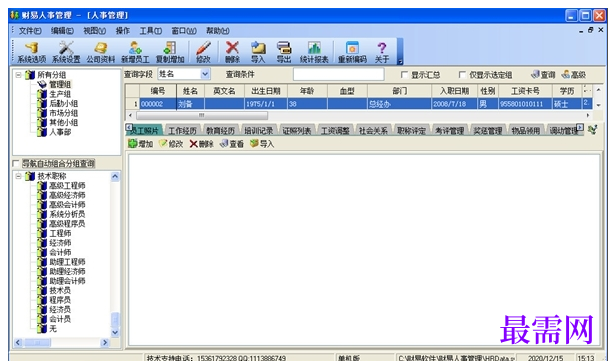612x361 pixels.
Task: Click the 部门 column header
Action: (399, 91)
